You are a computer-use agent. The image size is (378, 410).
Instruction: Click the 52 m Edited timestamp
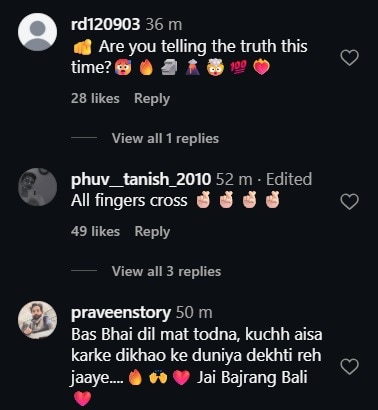coord(264,179)
